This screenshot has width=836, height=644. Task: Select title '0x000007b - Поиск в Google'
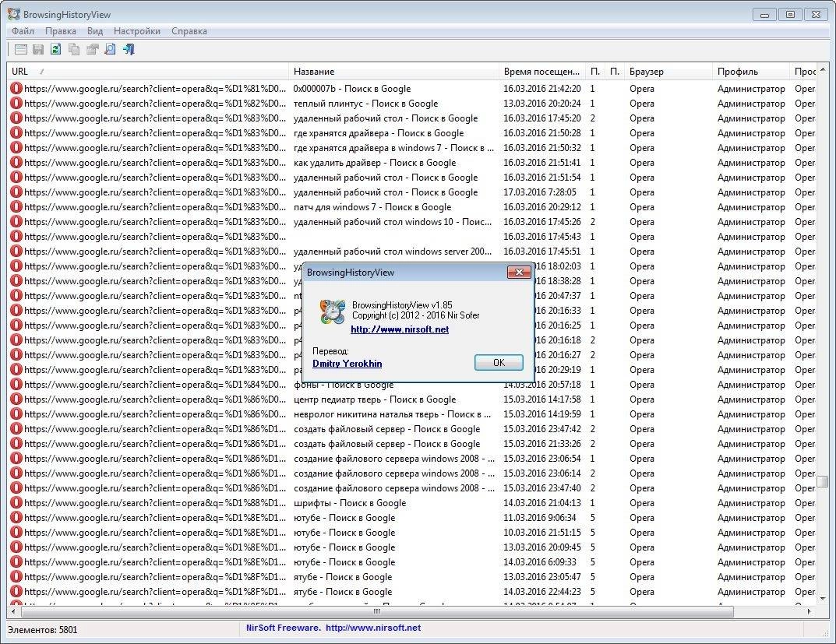point(352,89)
